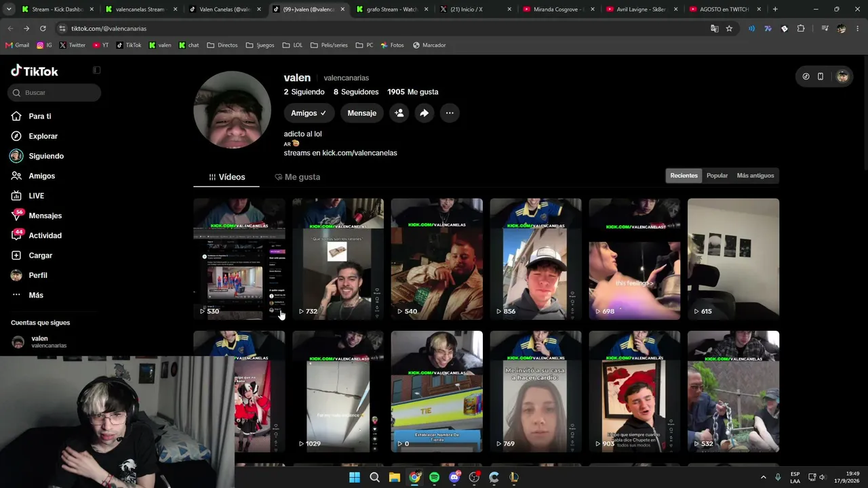Switch to the Me gusta tab

[x=297, y=177]
